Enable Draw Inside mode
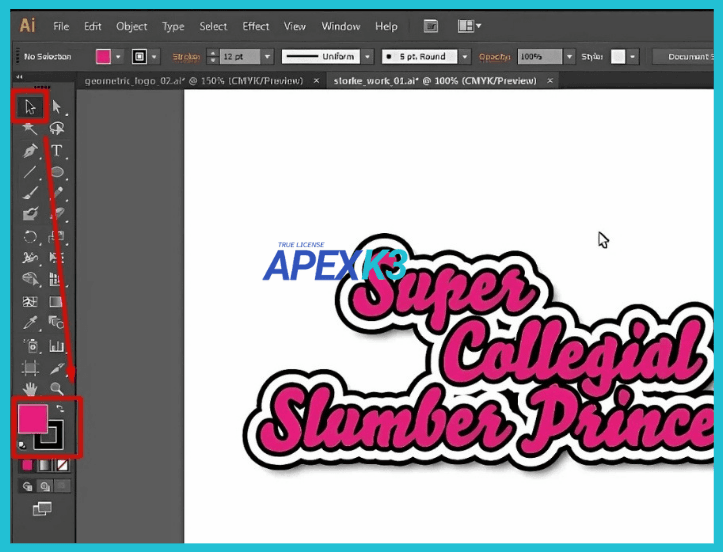 pyautogui.click(x=62, y=486)
